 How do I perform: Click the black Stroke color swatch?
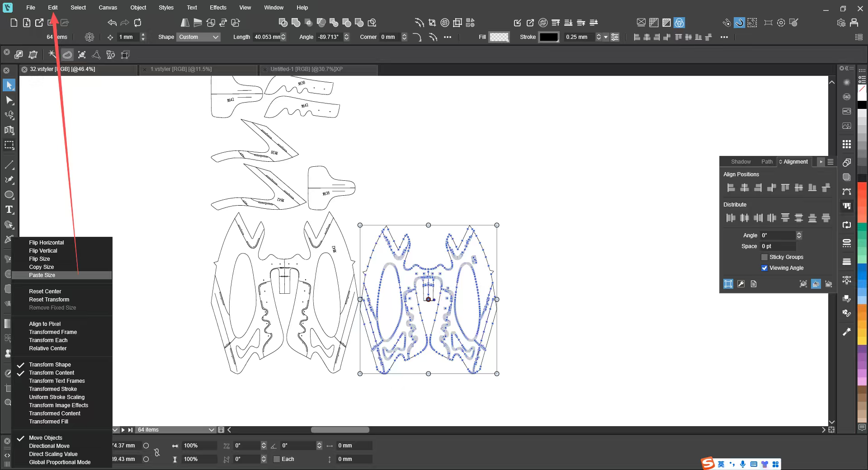tap(549, 37)
